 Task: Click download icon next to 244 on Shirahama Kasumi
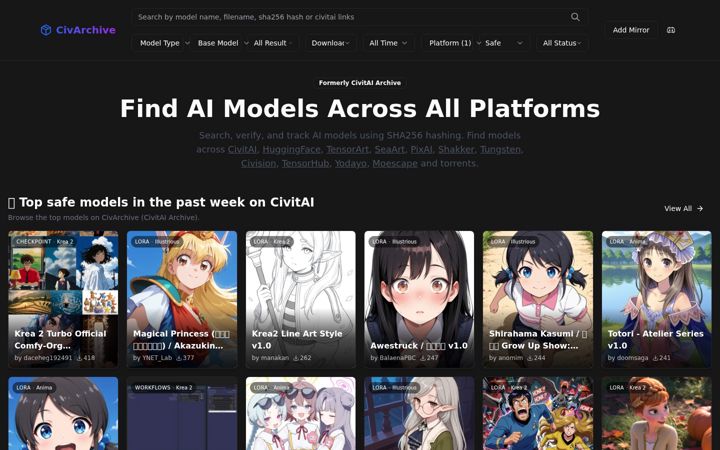530,358
